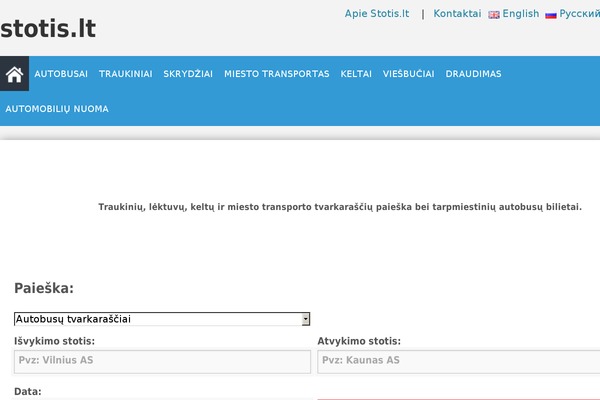Screen dimensions: 600x400
Task: Click the Data label text
Action: click(x=28, y=392)
